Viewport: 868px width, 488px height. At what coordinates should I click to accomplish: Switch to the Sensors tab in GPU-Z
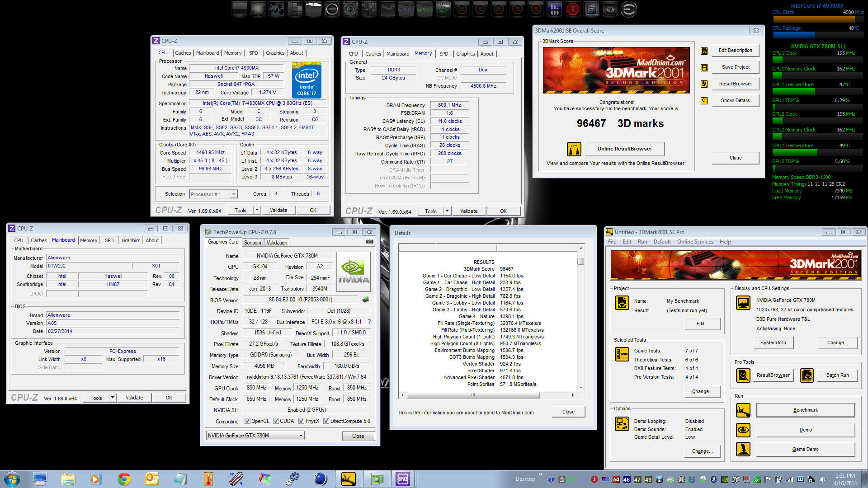[x=252, y=243]
